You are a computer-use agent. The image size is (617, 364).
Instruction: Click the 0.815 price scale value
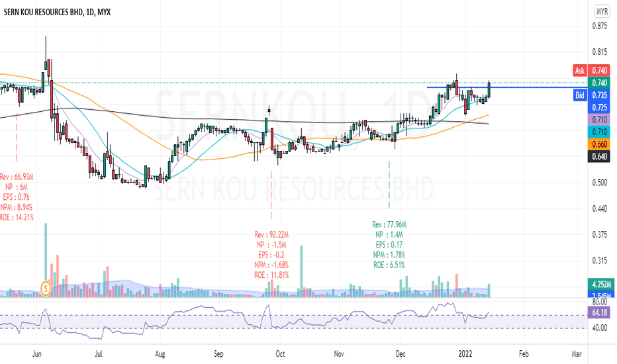click(x=600, y=52)
